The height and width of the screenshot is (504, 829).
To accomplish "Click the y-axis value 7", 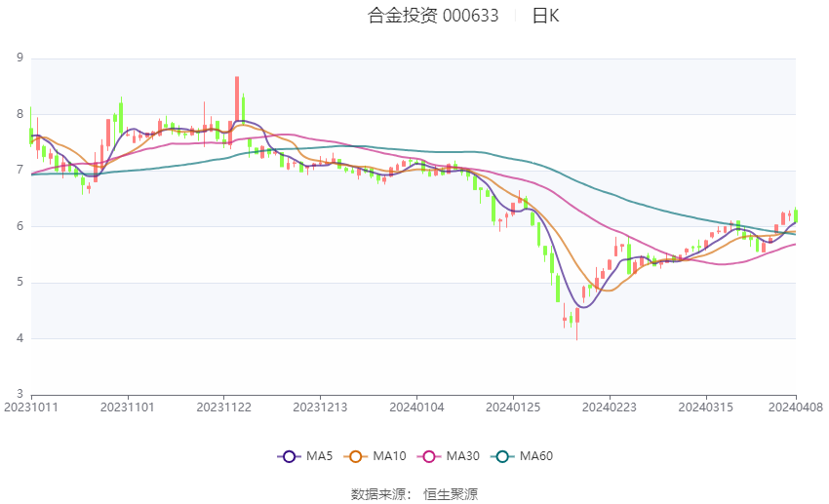I will click(x=20, y=171).
